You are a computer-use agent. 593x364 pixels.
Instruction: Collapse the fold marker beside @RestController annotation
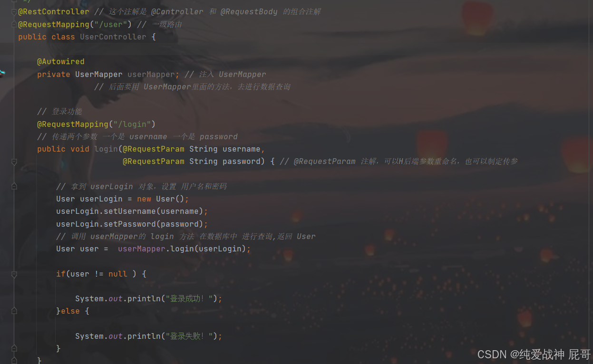click(14, 12)
